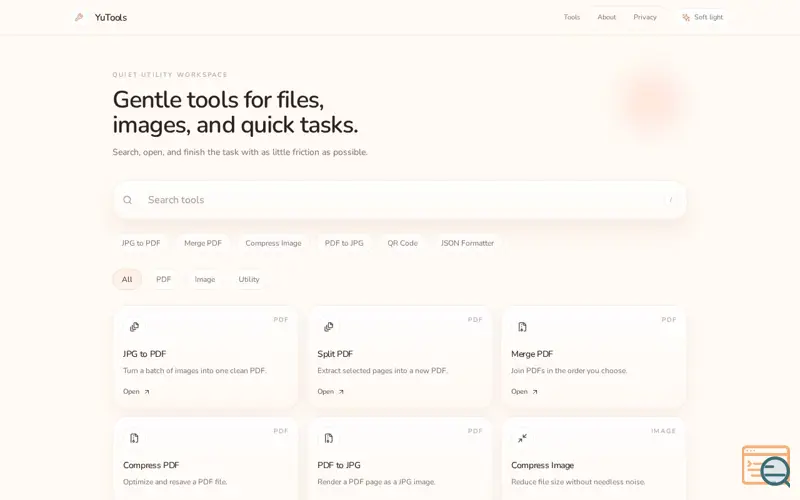Click the PDF tag on Merge PDF card
800x500 pixels.
[x=669, y=320]
